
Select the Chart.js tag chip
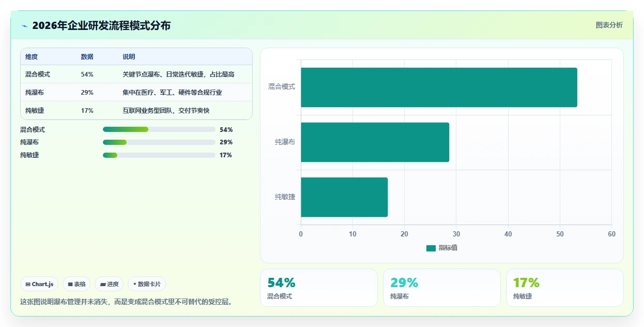[x=39, y=284]
